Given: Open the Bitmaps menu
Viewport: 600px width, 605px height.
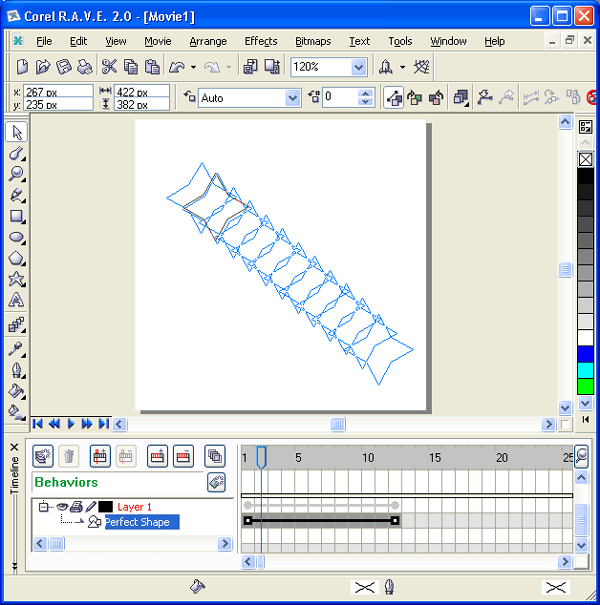Looking at the screenshot, I should pos(313,41).
